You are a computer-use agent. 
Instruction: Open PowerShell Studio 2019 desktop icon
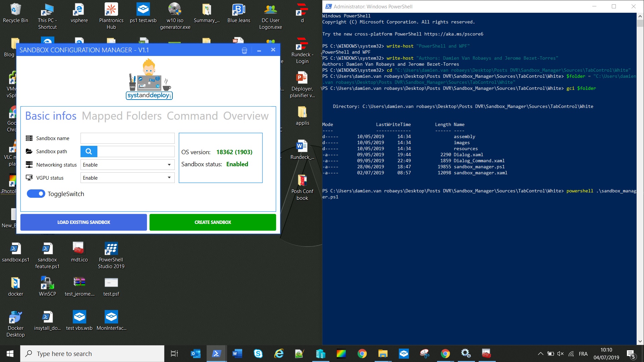[111, 249]
